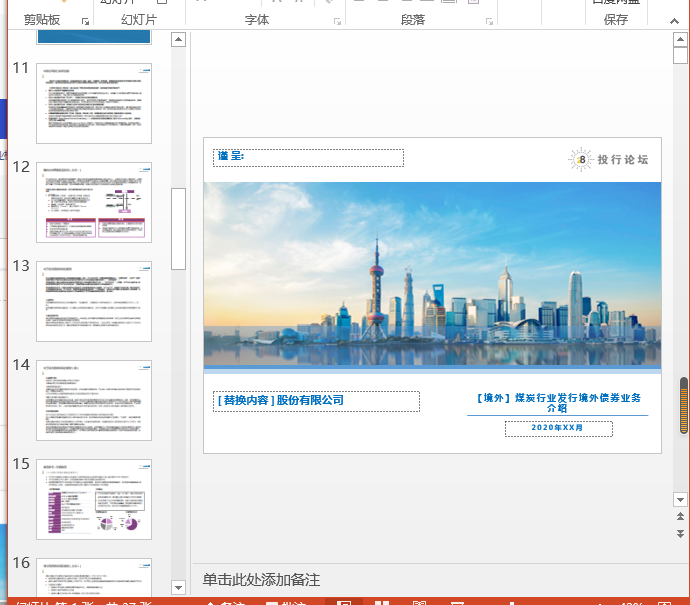
Task: Click the 谨呈 text box on slide
Action: click(308, 158)
